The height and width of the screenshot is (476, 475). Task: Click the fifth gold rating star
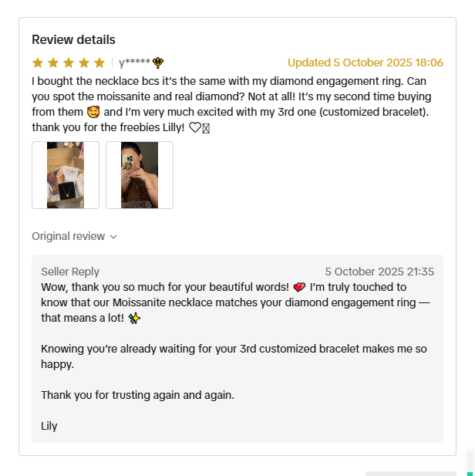(99, 62)
